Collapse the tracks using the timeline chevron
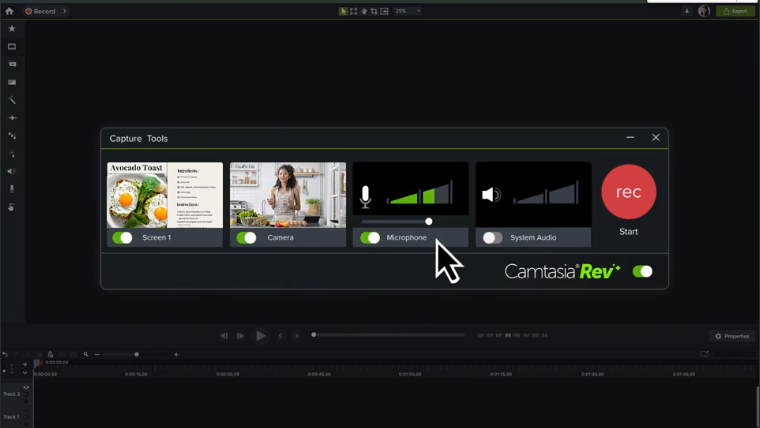Viewport: 760px width, 428px height. [x=25, y=372]
